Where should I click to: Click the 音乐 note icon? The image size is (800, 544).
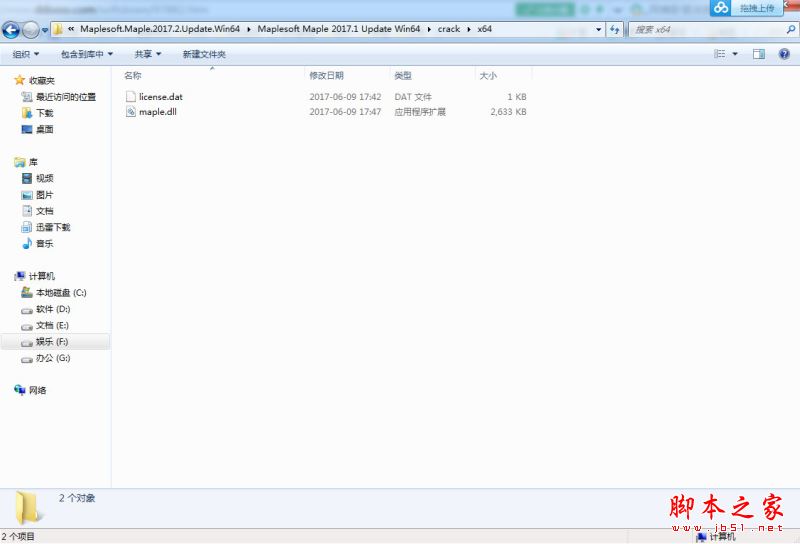pyautogui.click(x=27, y=243)
